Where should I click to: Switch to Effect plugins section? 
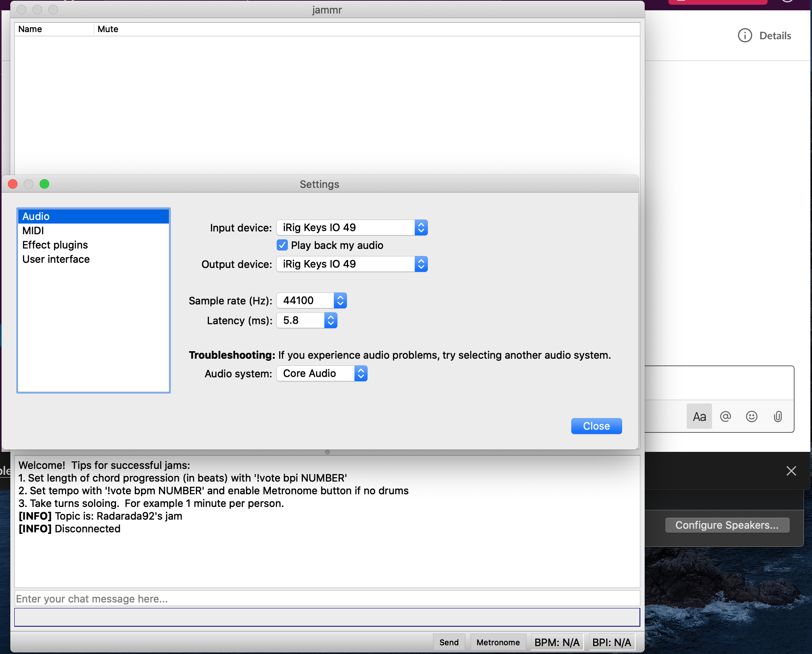click(55, 245)
